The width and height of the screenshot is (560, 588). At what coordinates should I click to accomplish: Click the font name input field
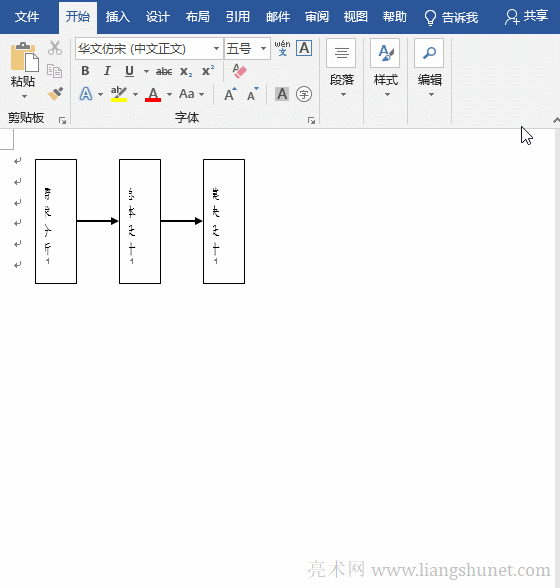pyautogui.click(x=144, y=48)
